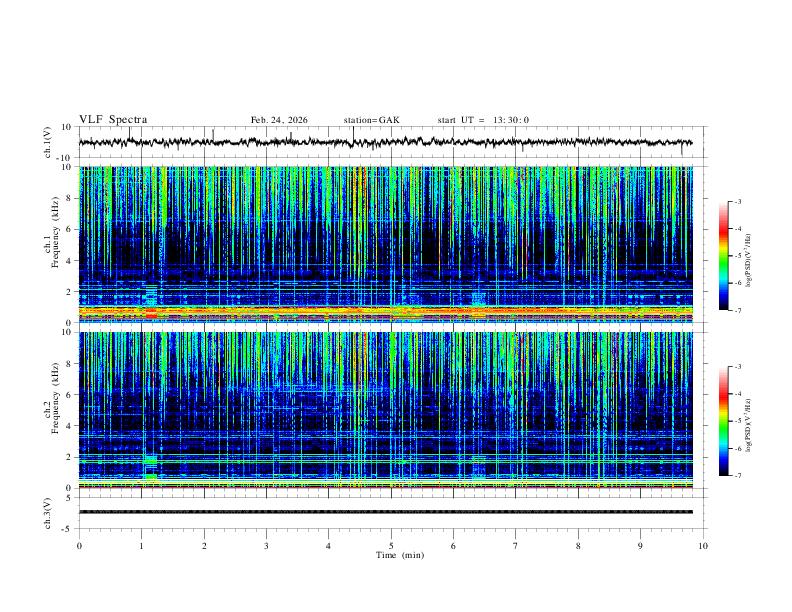Click the "-6" tick on ch.2 colorbar
Image resolution: width=792 pixels, height=612 pixels.
[x=738, y=448]
